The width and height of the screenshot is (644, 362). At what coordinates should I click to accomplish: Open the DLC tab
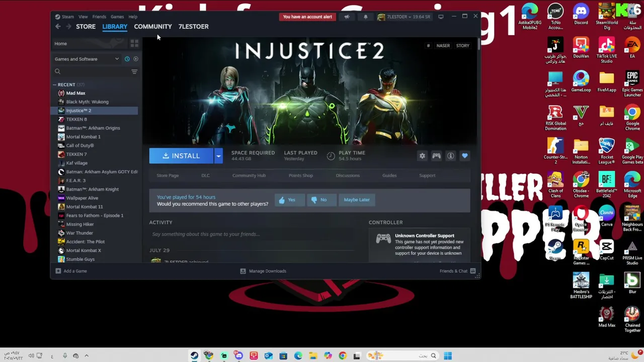(x=205, y=175)
